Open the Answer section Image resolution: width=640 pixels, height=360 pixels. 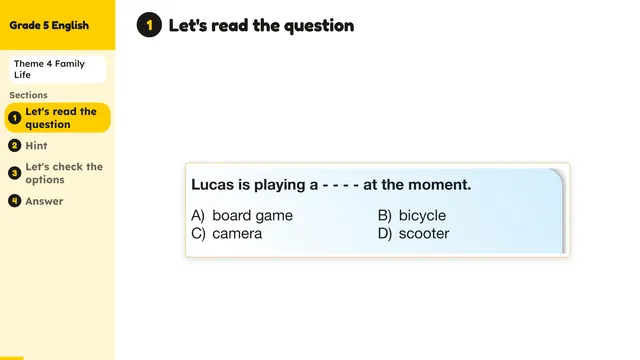(x=44, y=201)
